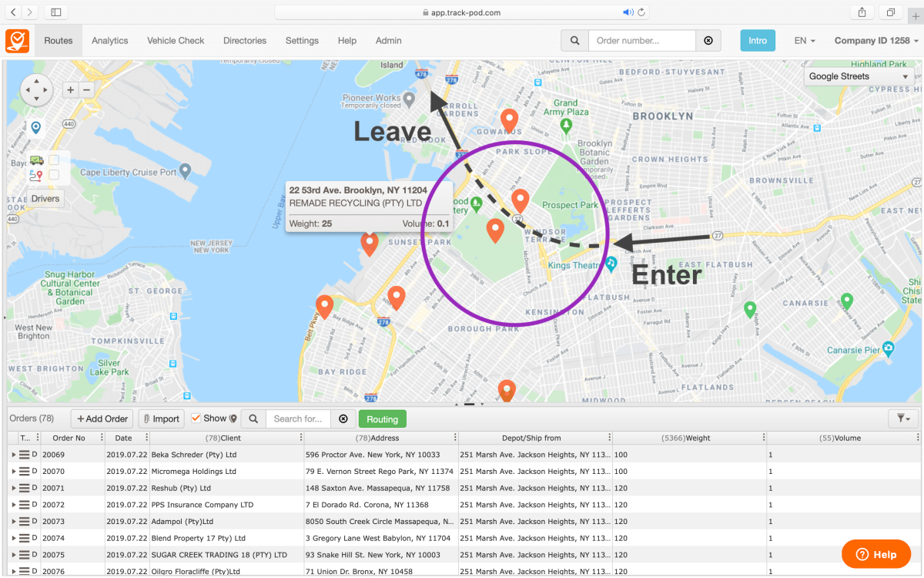This screenshot has width=924, height=578.
Task: Expand order row 20073
Action: [14, 522]
